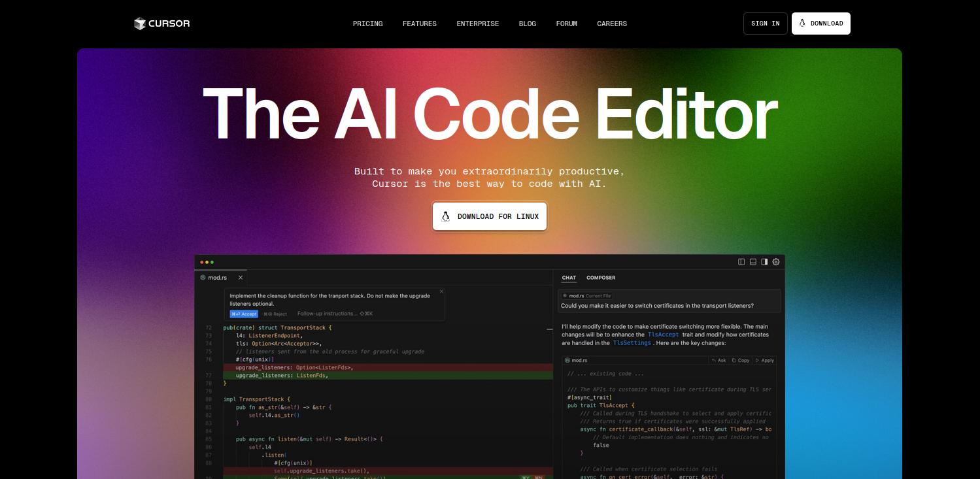
Task: Toggle bottom panel layout icon in editor
Action: click(753, 262)
